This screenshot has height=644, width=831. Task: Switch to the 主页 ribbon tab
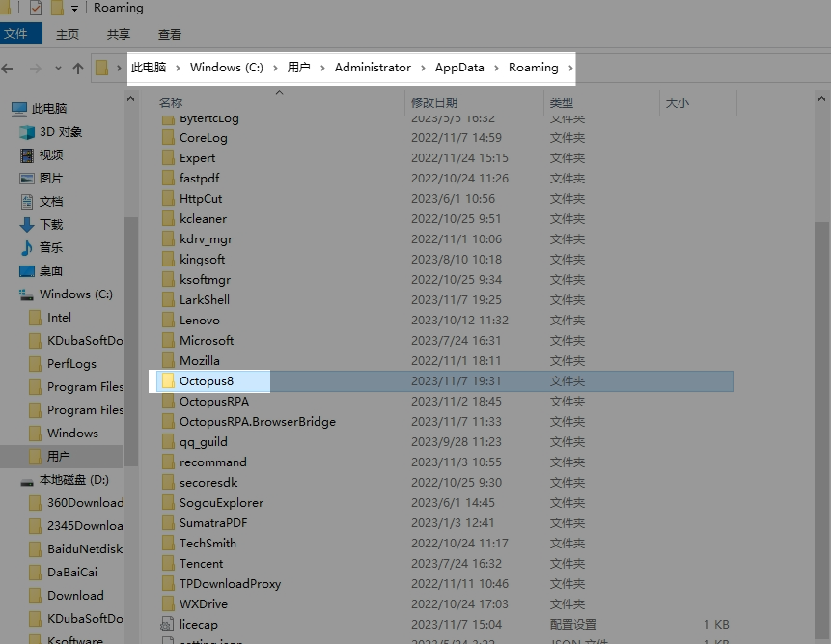click(x=68, y=35)
